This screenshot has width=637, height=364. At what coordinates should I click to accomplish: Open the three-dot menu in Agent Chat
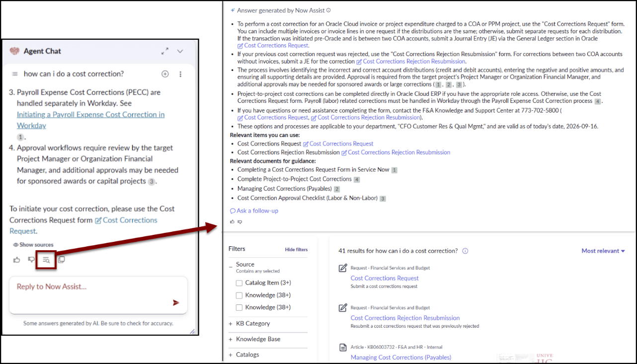(180, 74)
